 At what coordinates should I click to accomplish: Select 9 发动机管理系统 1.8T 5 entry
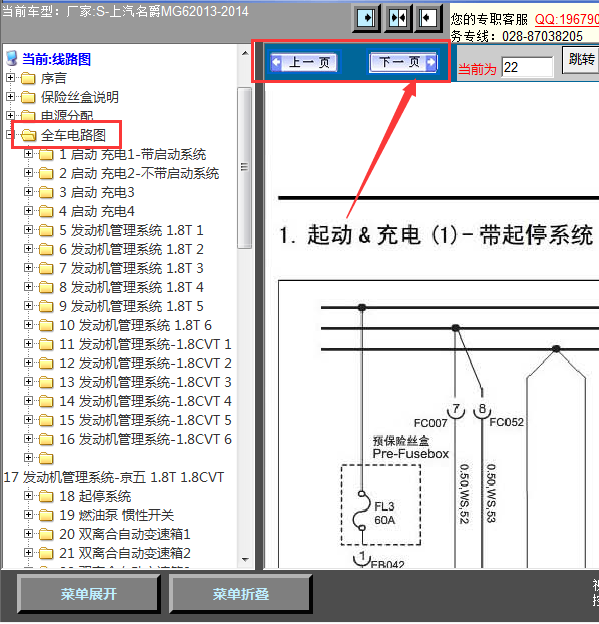point(131,306)
